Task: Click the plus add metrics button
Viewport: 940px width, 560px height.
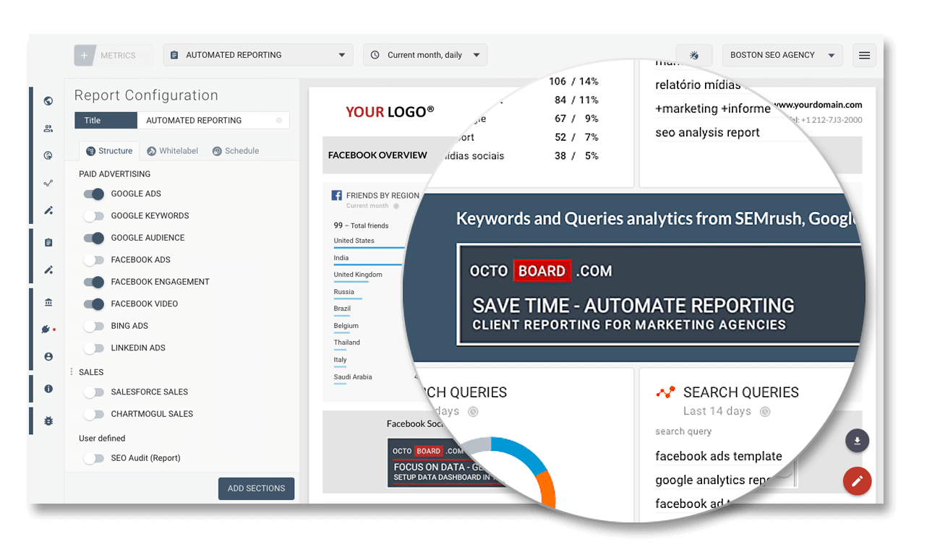Action: (84, 56)
